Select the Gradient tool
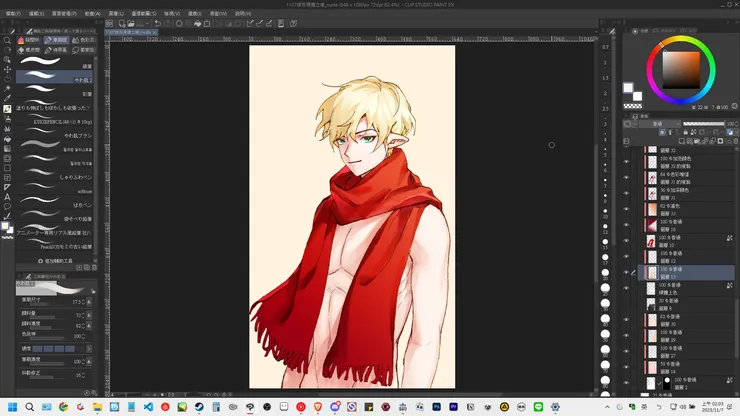The image size is (740, 416). click(7, 149)
